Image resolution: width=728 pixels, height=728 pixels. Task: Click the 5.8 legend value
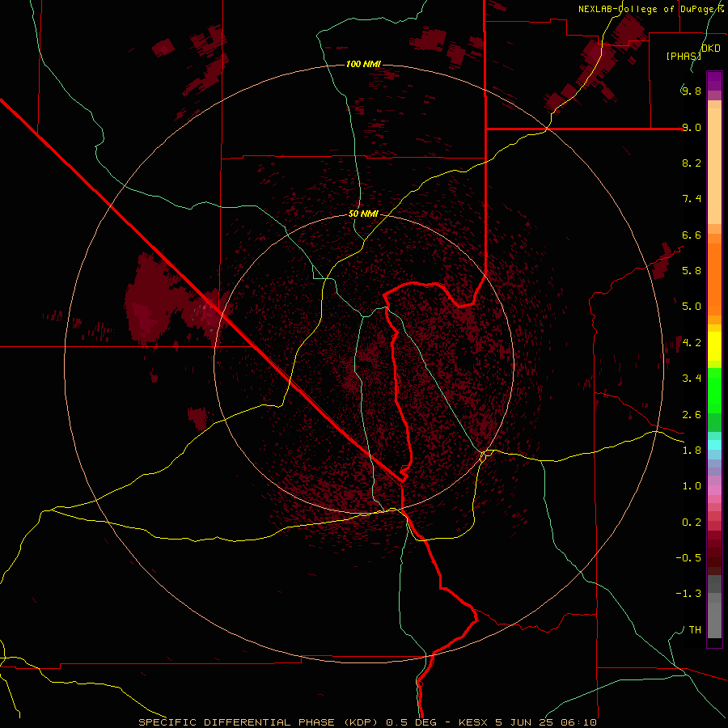tap(692, 271)
